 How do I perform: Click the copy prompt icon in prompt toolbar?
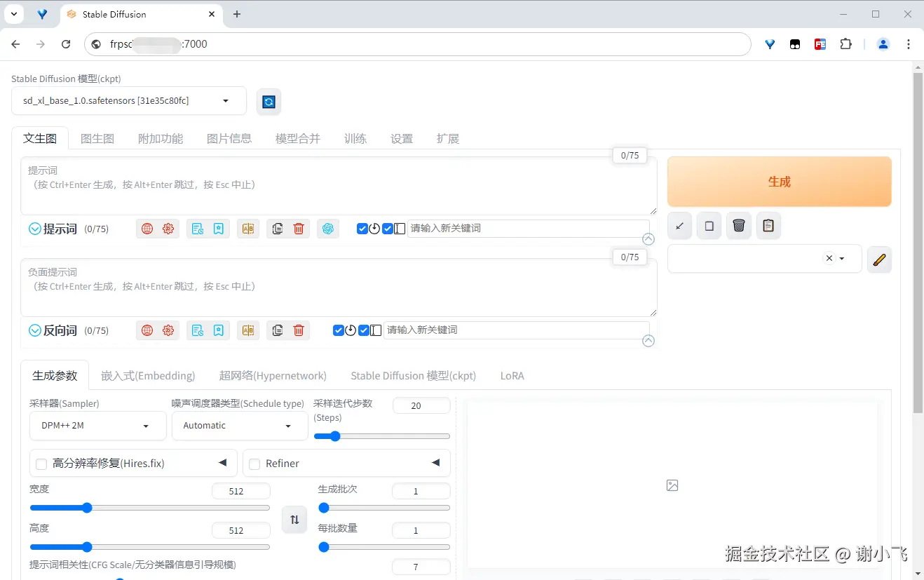(276, 228)
